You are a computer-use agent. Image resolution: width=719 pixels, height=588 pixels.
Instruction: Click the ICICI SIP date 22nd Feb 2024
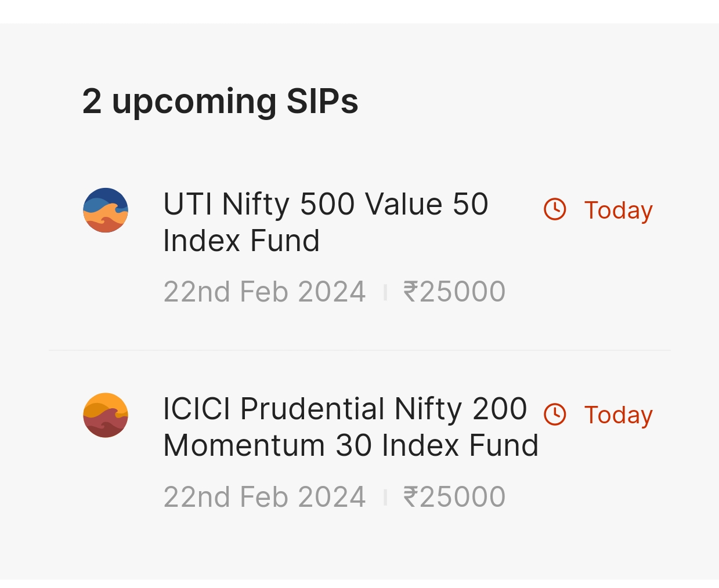265,497
